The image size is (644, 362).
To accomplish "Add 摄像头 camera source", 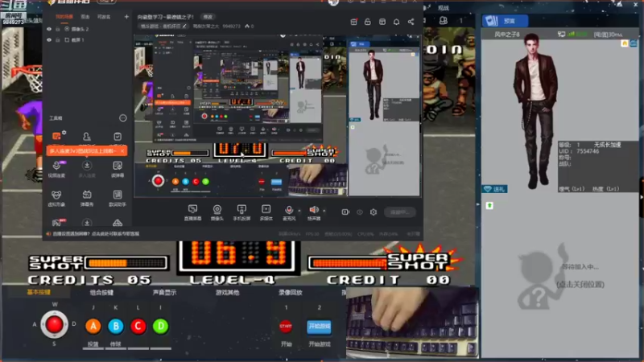I will pyautogui.click(x=217, y=212).
